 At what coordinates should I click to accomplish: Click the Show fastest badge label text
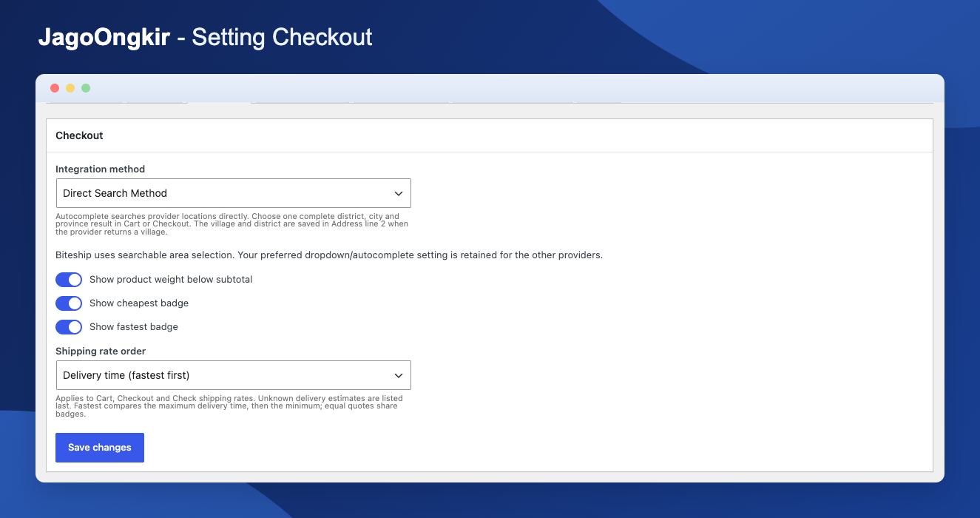[134, 327]
